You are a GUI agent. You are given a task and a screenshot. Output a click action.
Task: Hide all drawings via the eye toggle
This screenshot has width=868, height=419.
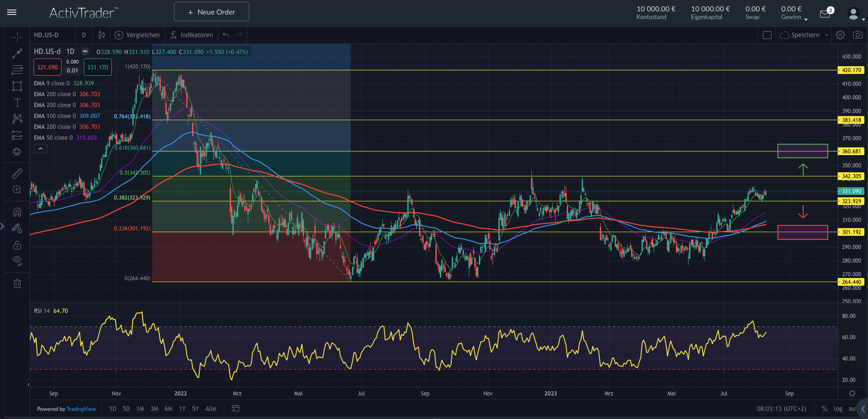(x=17, y=261)
